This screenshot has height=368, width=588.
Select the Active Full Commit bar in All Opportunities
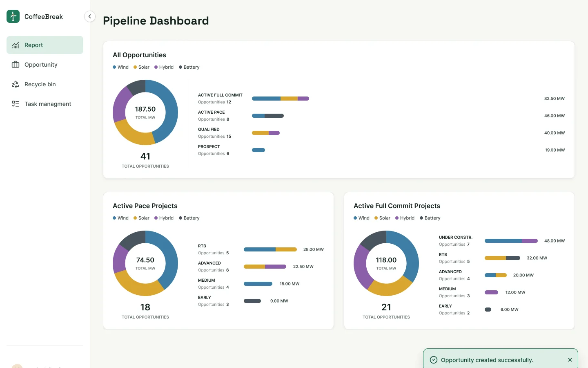pyautogui.click(x=281, y=99)
